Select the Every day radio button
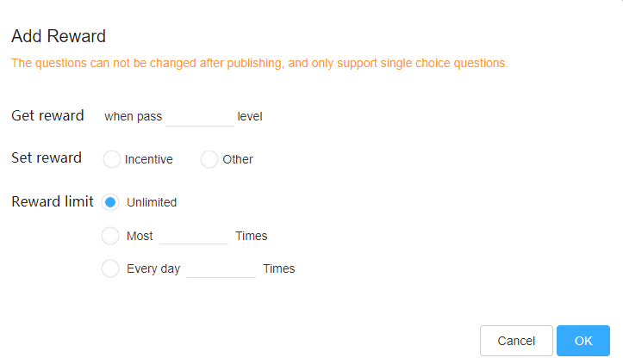Viewport: 623px width, 364px height. click(110, 268)
